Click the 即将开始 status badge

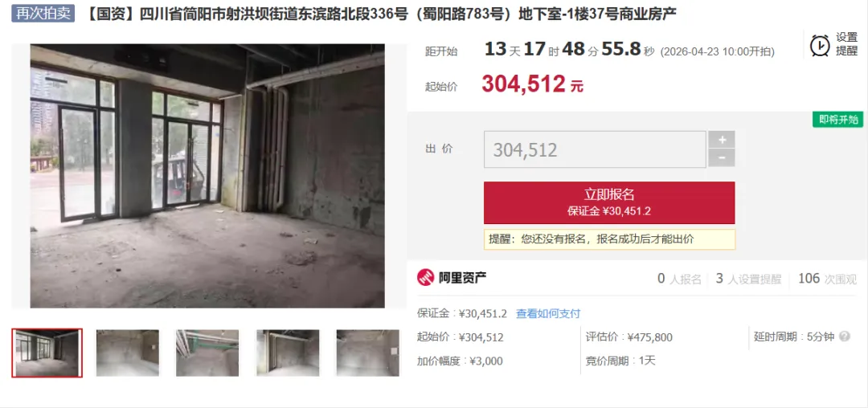click(838, 120)
